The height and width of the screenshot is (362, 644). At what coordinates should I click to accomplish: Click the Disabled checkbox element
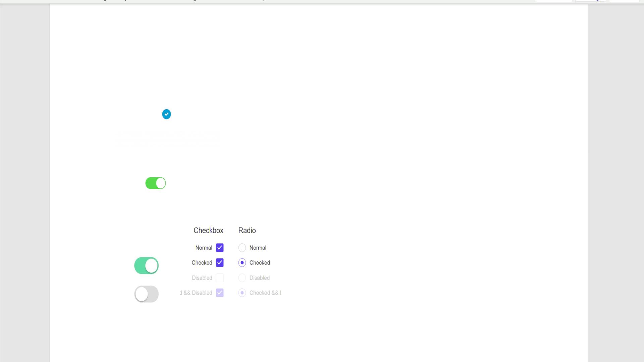220,278
